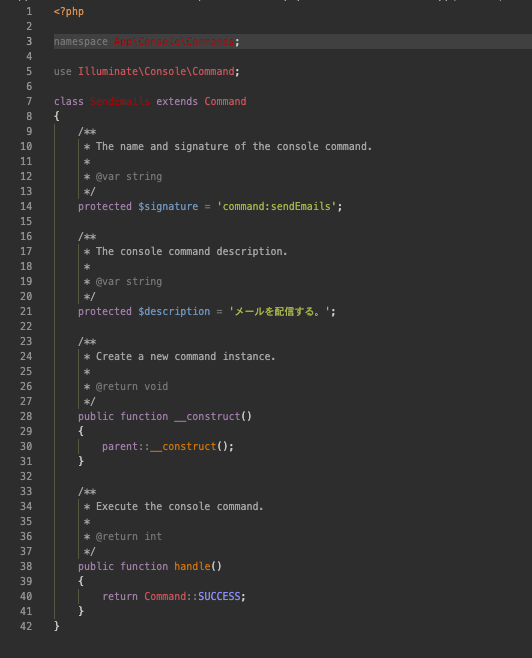Image resolution: width=532 pixels, height=658 pixels.
Task: Click the '$signature' variable
Action: click(168, 206)
